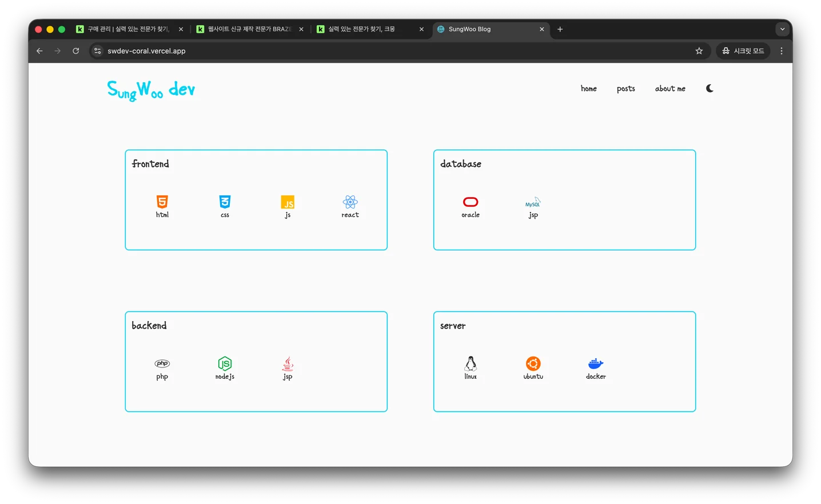Go back to the previous page

[39, 51]
